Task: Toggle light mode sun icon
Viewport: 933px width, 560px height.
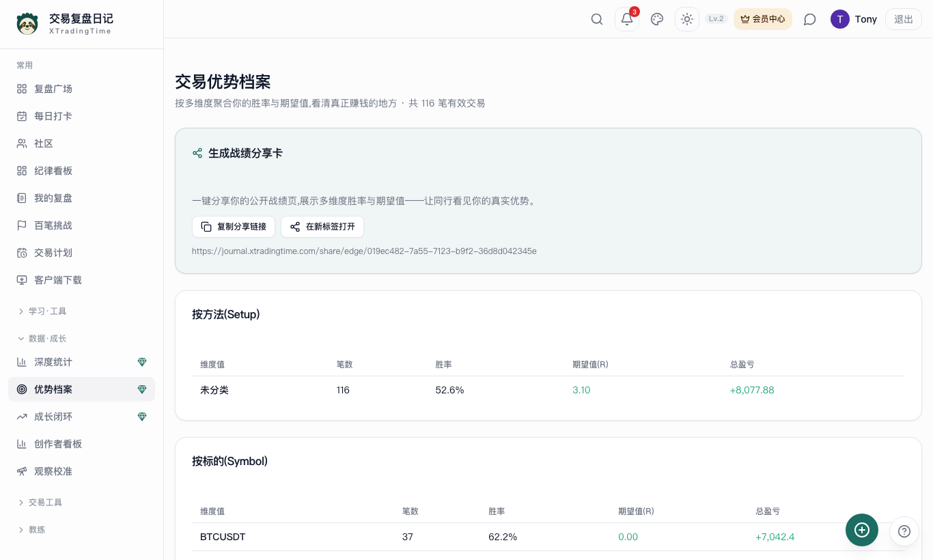Action: 687,19
